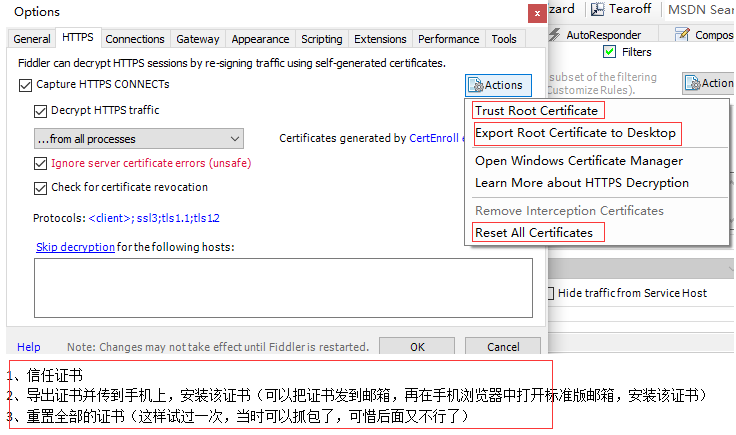
Task: Toggle Decrypt HTTPS traffic checkbox
Action: (x=40, y=111)
